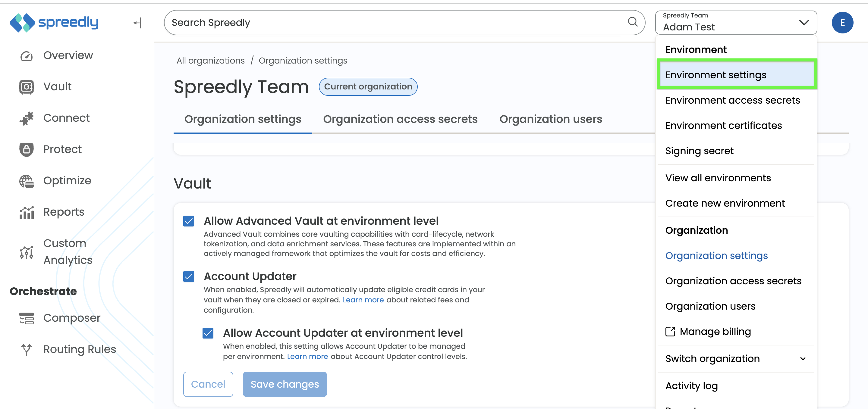The height and width of the screenshot is (409, 868).
Task: Click the Save changes button
Action: pyautogui.click(x=285, y=384)
